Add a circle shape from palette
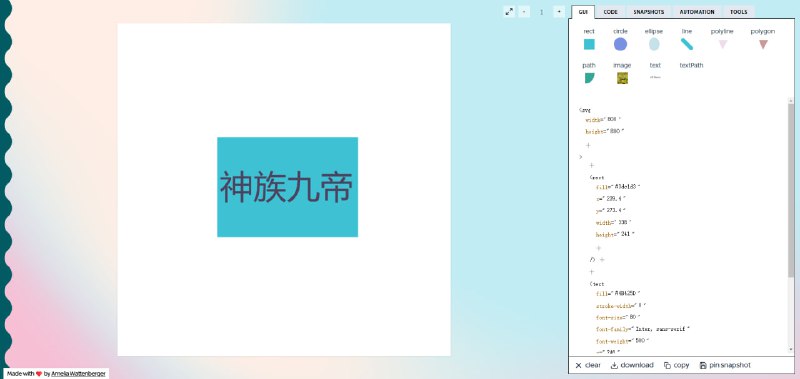800x379 pixels. (x=620, y=40)
